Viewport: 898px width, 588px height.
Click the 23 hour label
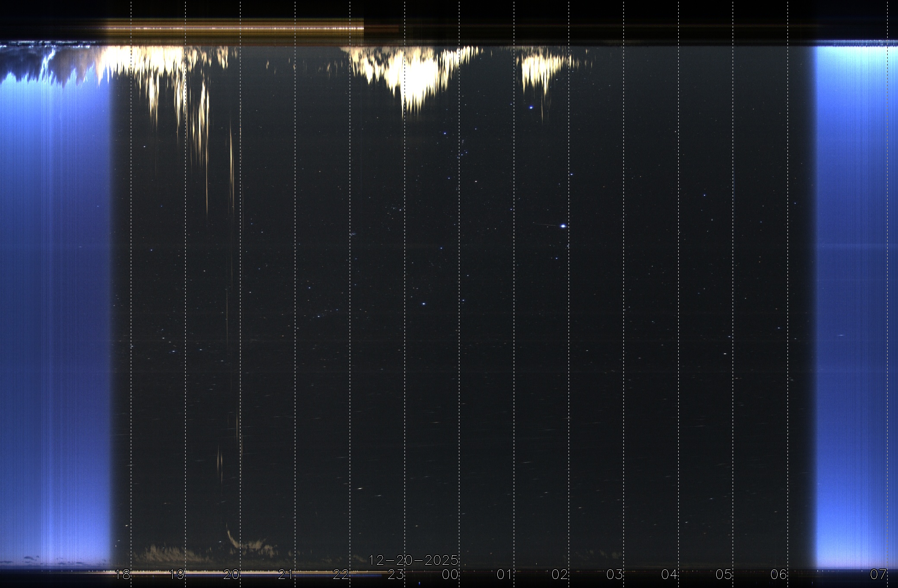coord(396,574)
